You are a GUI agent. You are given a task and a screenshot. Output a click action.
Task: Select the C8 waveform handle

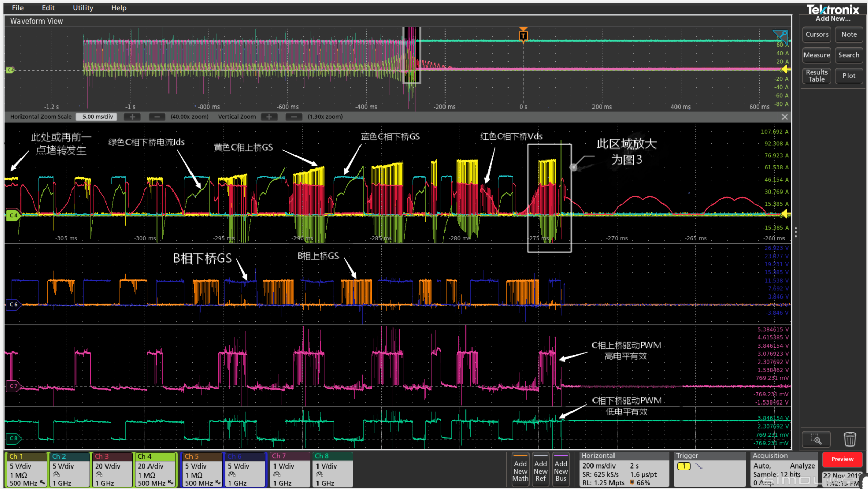click(13, 439)
